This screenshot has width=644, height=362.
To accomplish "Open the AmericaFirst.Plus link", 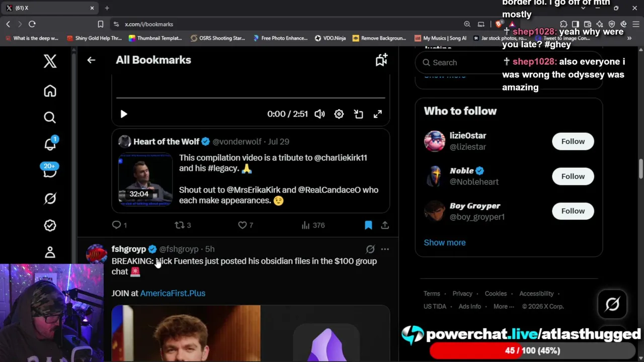I will (x=173, y=293).
